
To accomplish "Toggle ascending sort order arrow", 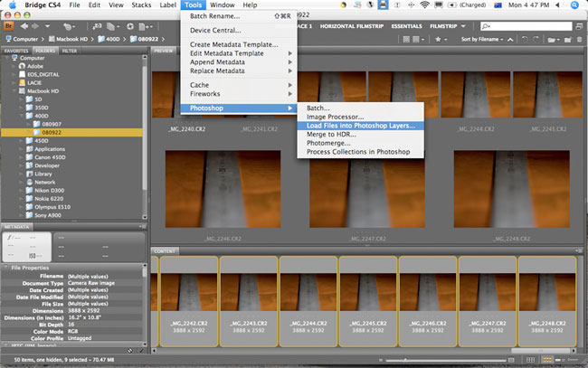I will (x=510, y=40).
